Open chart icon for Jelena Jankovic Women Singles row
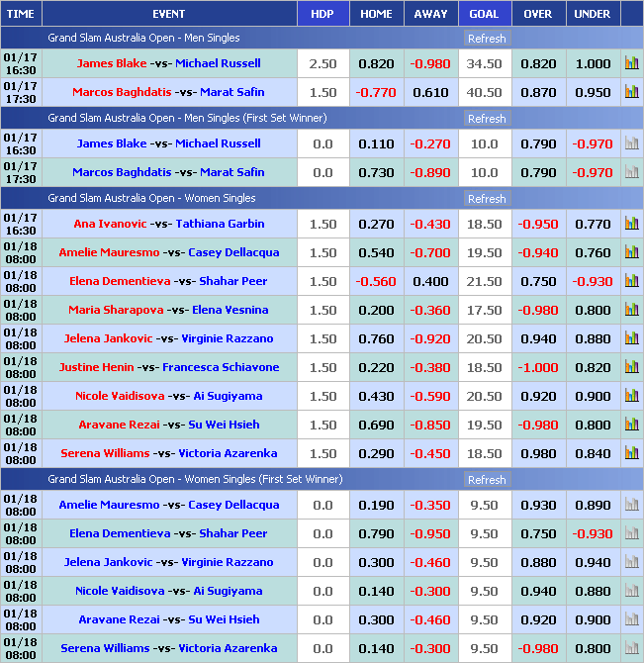 pyautogui.click(x=631, y=338)
